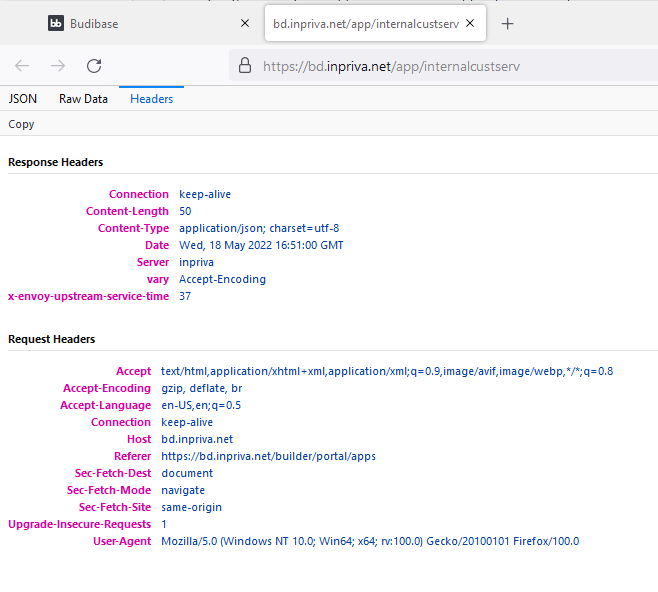
Task: Click the User-Agent Mozilla/5.0 value
Action: [x=370, y=541]
